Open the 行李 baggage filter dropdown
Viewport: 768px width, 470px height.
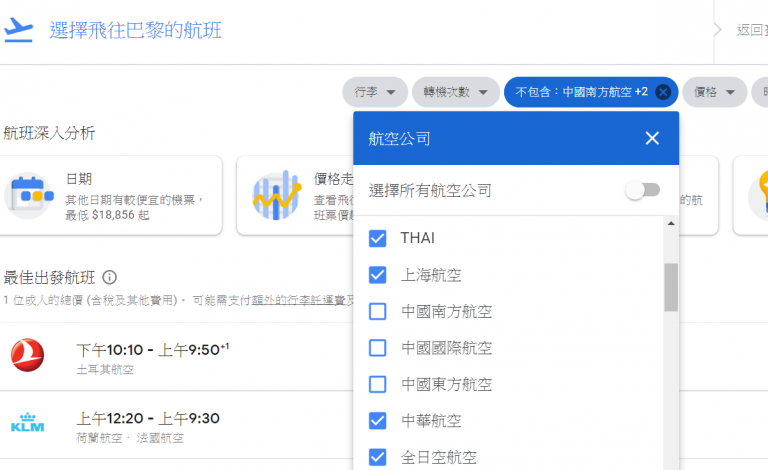(x=375, y=92)
